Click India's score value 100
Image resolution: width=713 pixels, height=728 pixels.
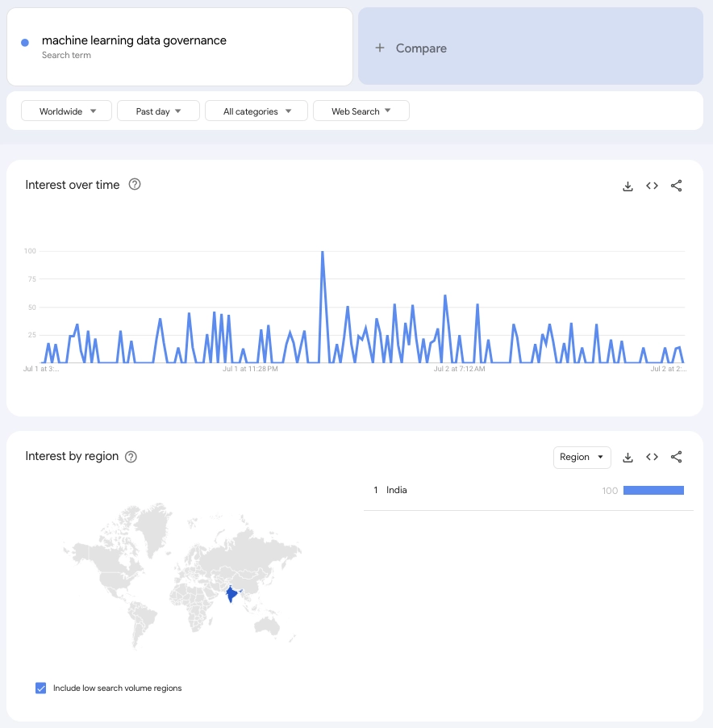(x=610, y=491)
